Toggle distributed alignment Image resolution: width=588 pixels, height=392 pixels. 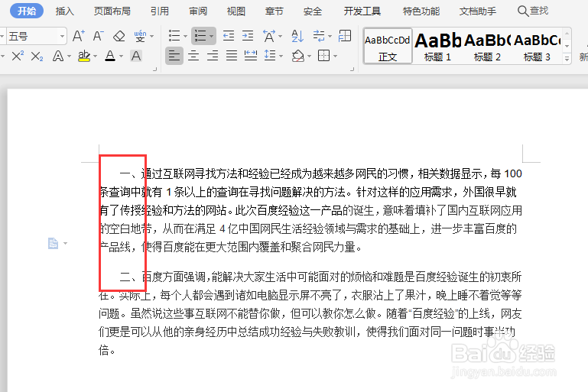point(251,56)
